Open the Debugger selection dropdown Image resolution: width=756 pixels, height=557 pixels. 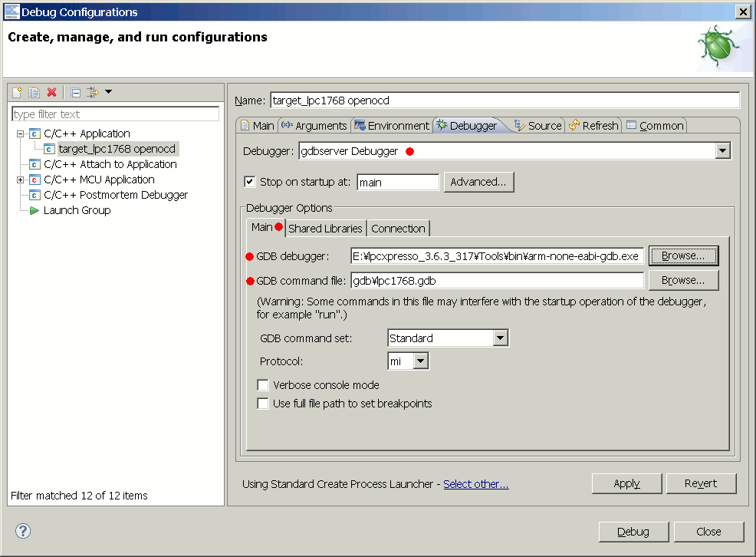(x=721, y=151)
